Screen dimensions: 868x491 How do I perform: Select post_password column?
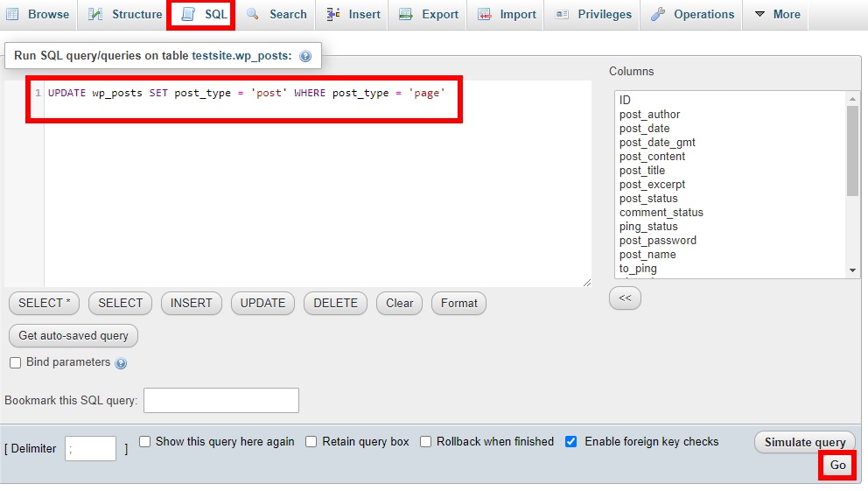click(730, 241)
